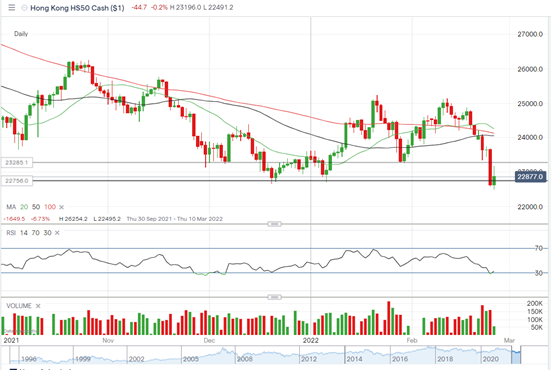
Task: Grab the divider handle above the RSI panel
Action: tap(274, 224)
